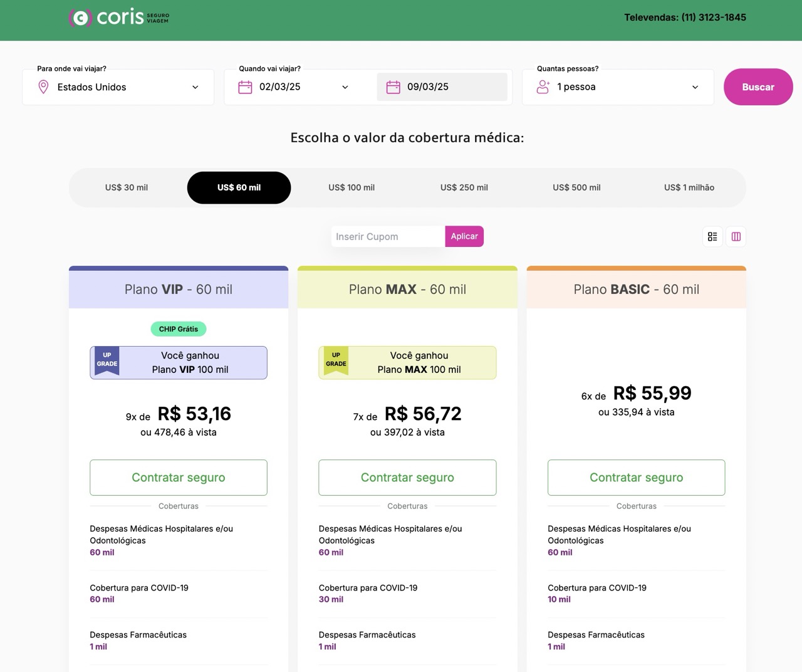Open the 1 pessoa travelers dropdown
Screen dimensions: 802x672
(618, 87)
